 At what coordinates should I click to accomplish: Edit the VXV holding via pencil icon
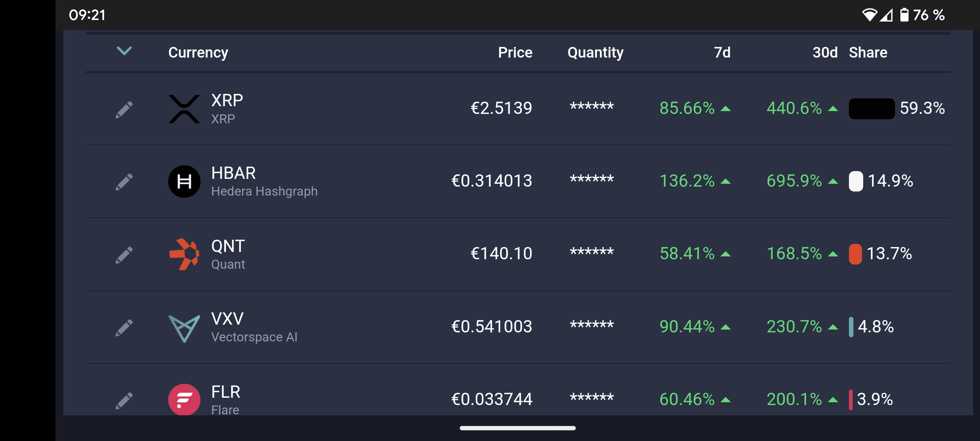[x=124, y=327]
